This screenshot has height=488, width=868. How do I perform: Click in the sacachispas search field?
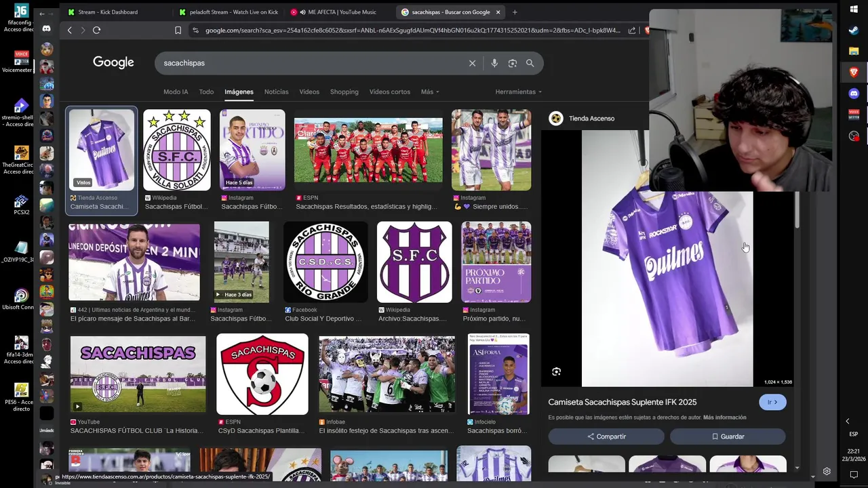[x=312, y=63]
